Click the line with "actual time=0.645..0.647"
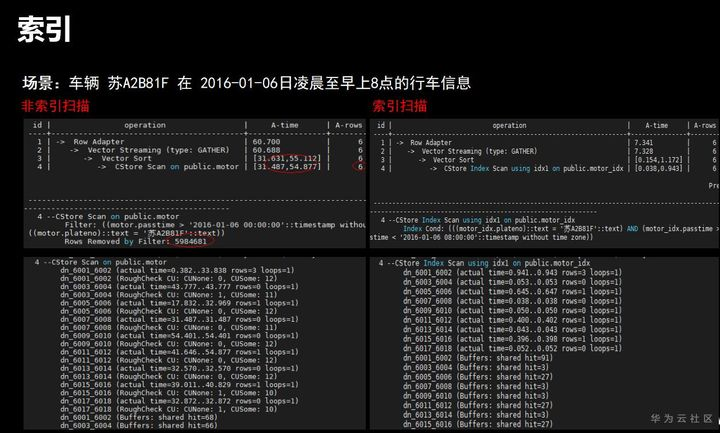 click(x=512, y=292)
